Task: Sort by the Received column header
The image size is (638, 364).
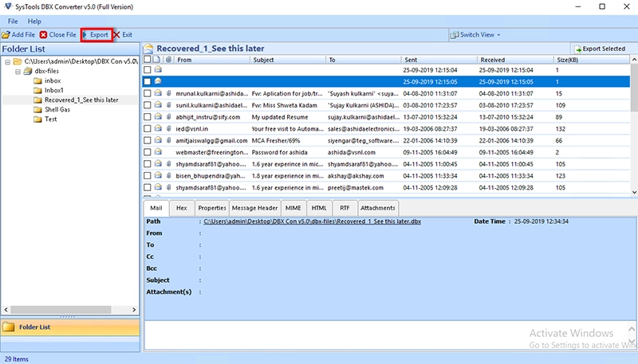Action: pyautogui.click(x=515, y=60)
